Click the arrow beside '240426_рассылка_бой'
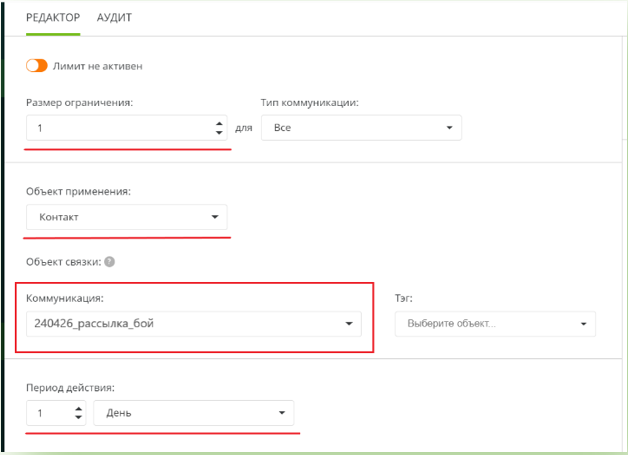628x455 pixels. pos(348,323)
